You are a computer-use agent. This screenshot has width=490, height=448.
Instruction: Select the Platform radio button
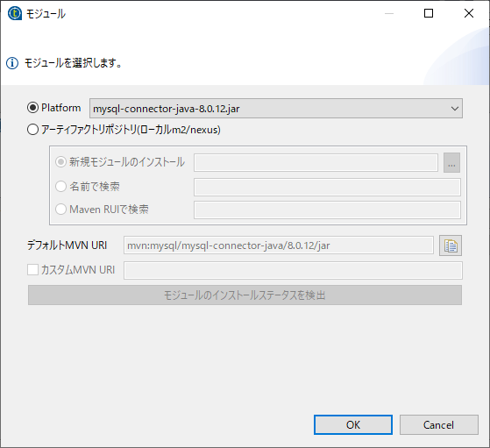(x=32, y=108)
